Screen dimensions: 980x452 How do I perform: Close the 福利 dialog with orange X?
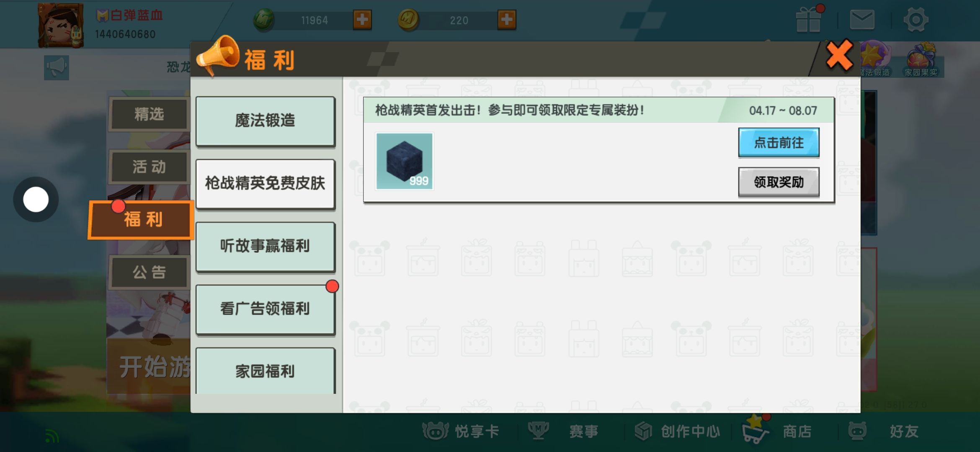839,56
